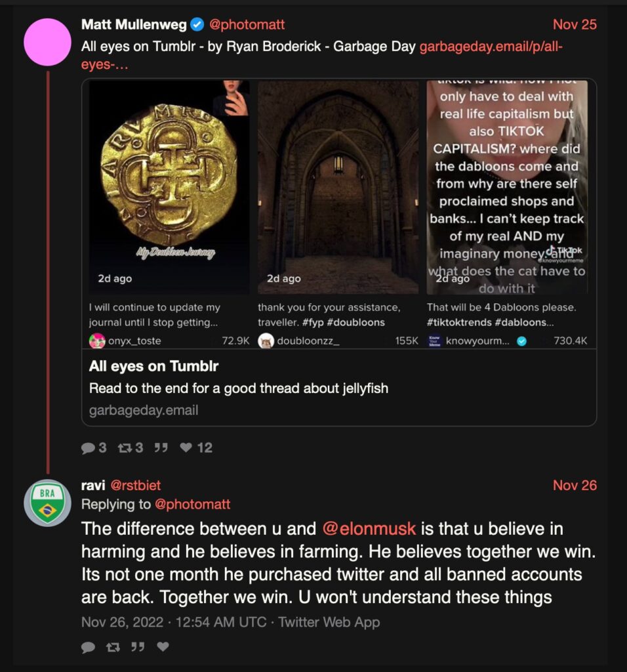
Task: Quote Matt Mullenweg's tweet
Action: coord(161,448)
